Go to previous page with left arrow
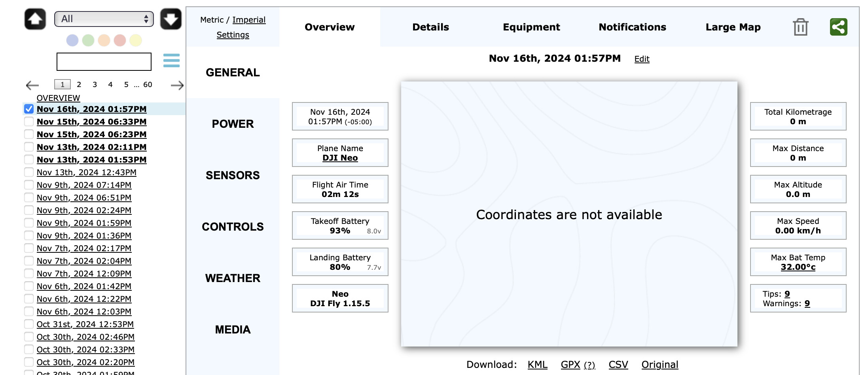The image size is (868, 375). 32,85
